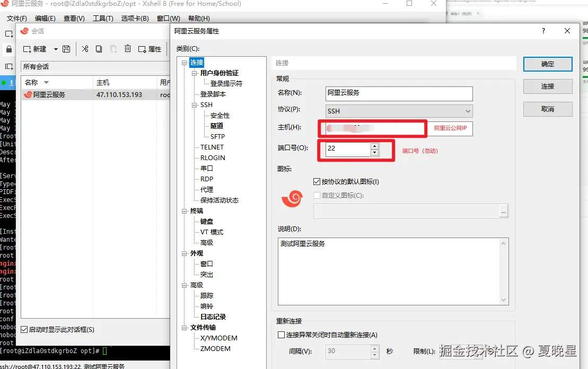
Task: Click the new-tab icon at top left of Xshell
Action: (9, 34)
